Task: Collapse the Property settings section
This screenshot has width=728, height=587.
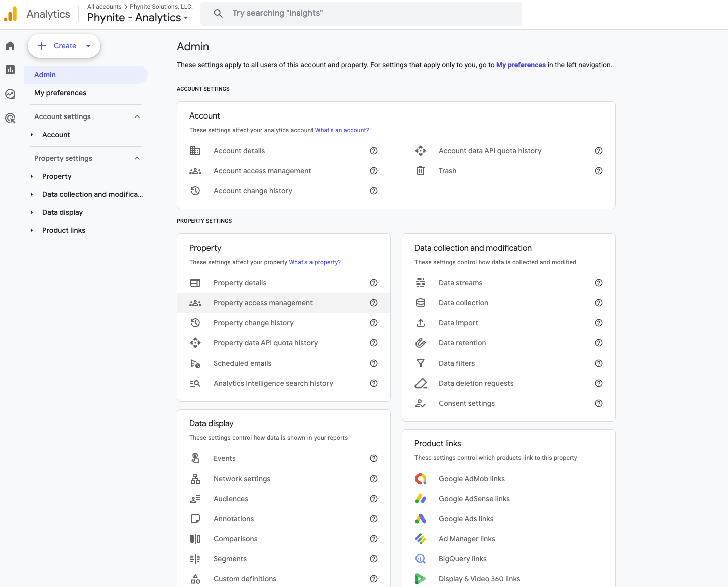Action: [137, 158]
